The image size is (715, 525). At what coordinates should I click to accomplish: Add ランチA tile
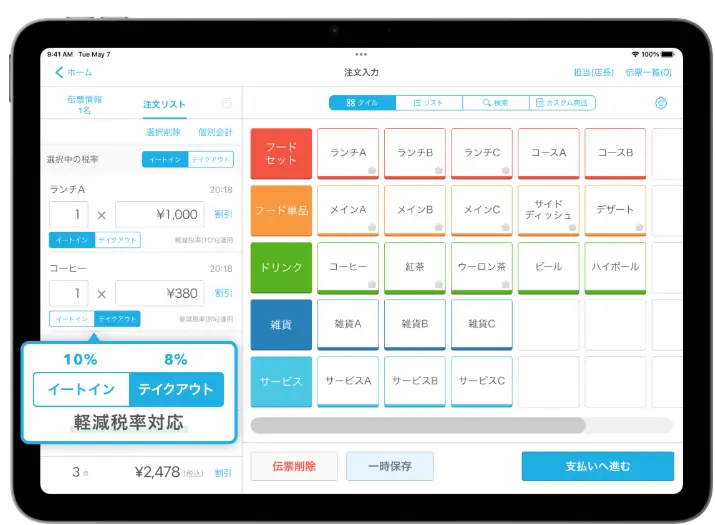[x=348, y=154]
